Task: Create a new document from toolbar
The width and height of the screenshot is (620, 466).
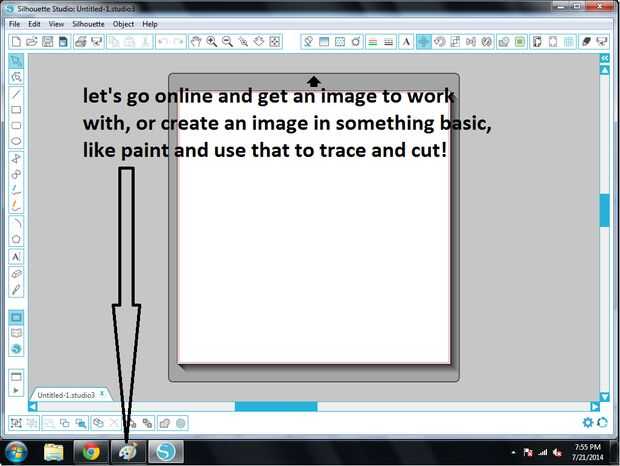Action: click(x=16, y=42)
